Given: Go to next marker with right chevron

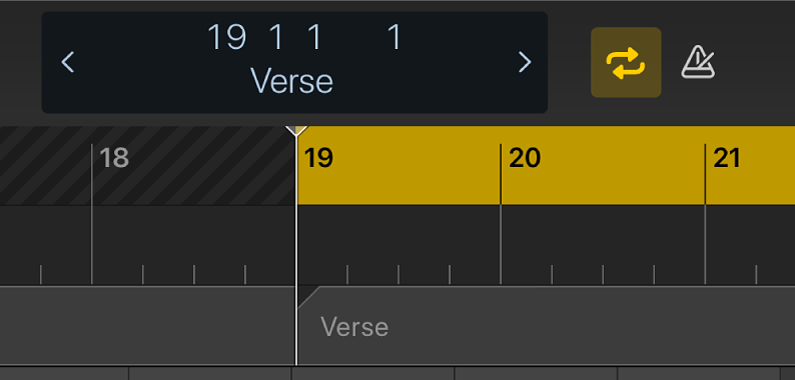Looking at the screenshot, I should [x=525, y=62].
